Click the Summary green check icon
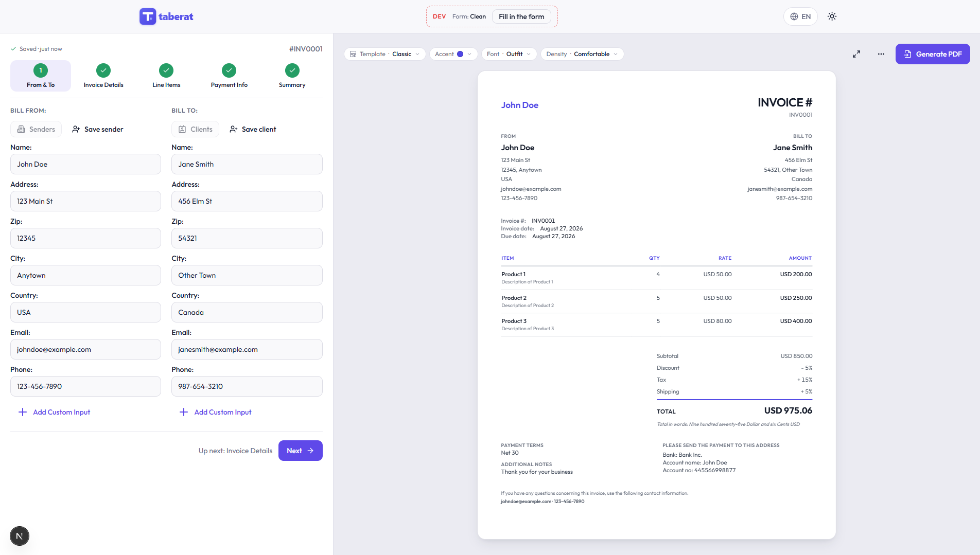980x555 pixels. (292, 70)
